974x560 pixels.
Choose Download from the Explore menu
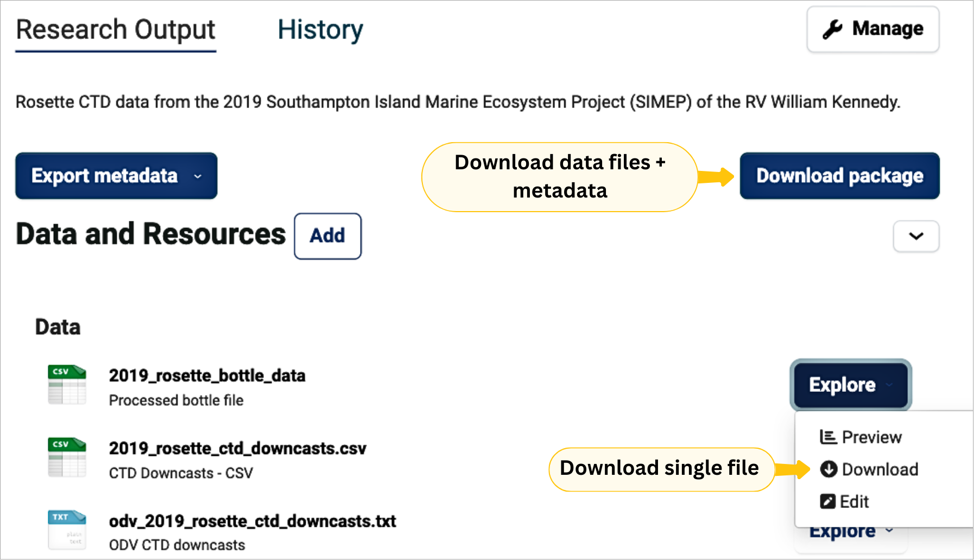[880, 469]
